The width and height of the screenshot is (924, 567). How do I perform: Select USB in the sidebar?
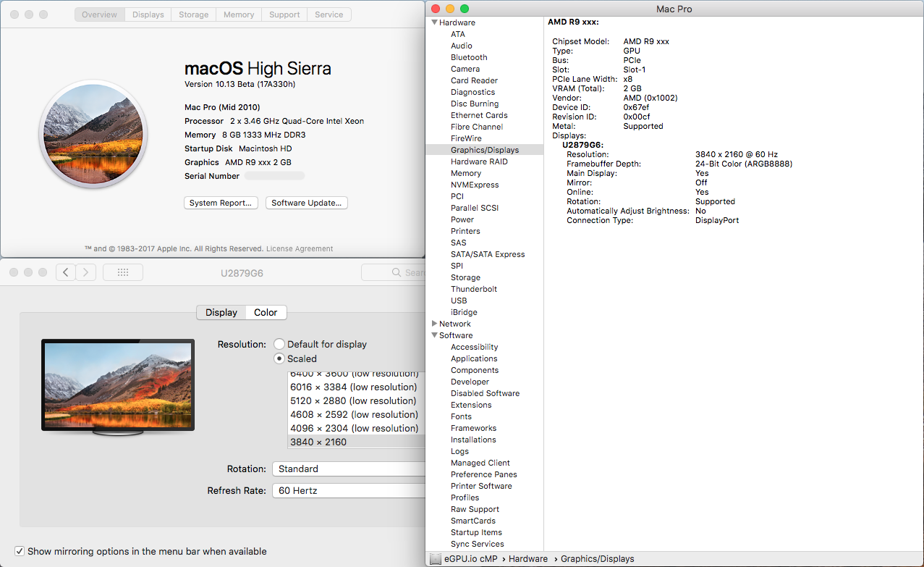(459, 301)
